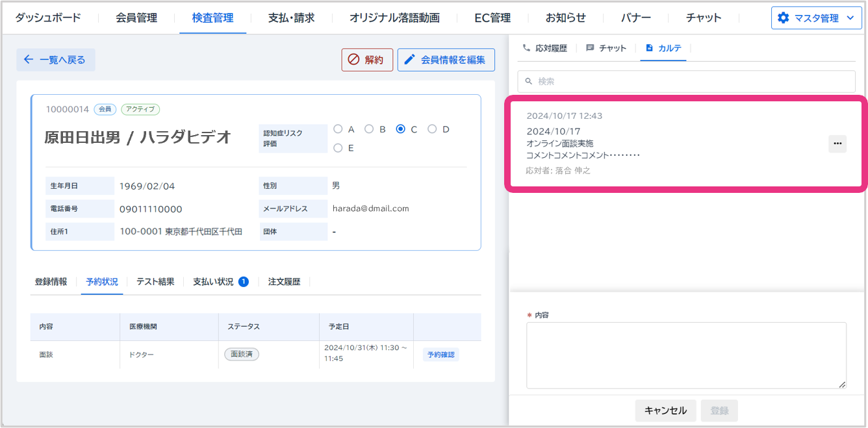868x428 pixels.
Task: Switch to テスト結果 tab
Action: [155, 282]
